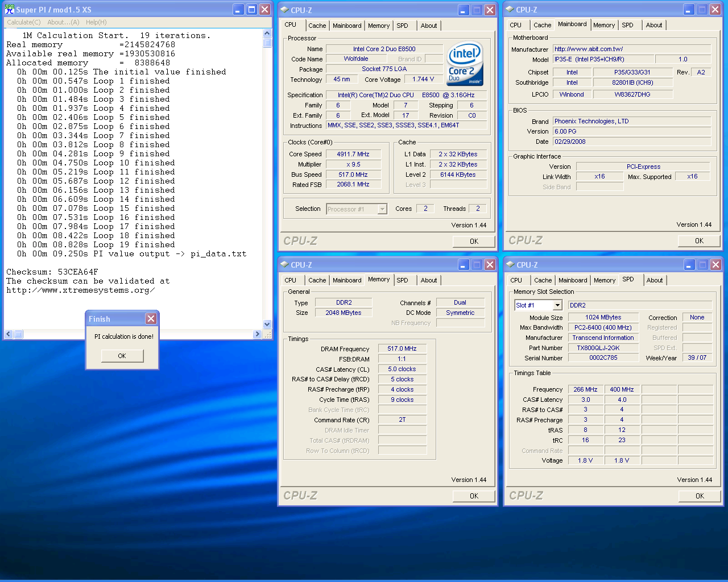Click the Level 2 cache value 6144 KBytes
This screenshot has height=582, width=728.
[x=458, y=174]
